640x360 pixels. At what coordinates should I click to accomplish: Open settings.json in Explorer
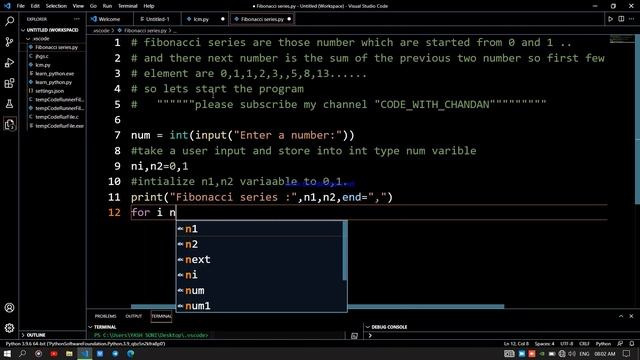[49, 91]
